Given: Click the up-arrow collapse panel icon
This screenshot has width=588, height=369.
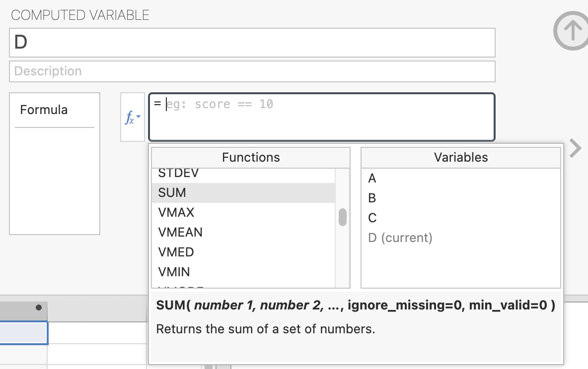Looking at the screenshot, I should (572, 31).
